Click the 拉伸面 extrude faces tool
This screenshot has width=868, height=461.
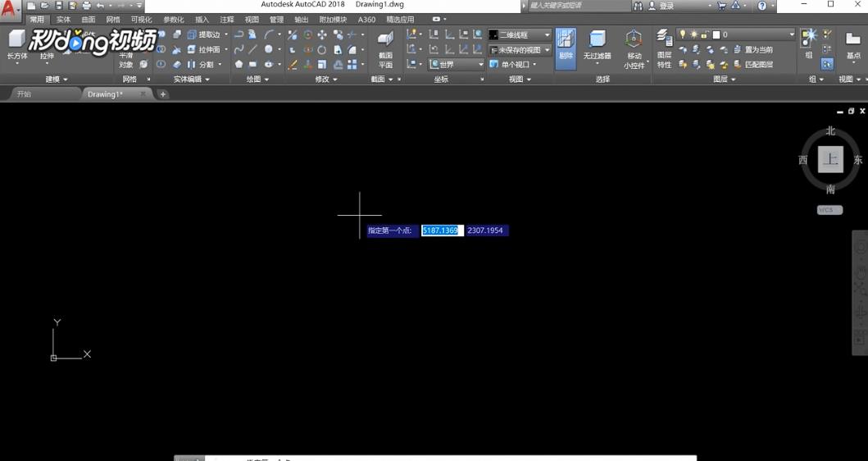[204, 49]
